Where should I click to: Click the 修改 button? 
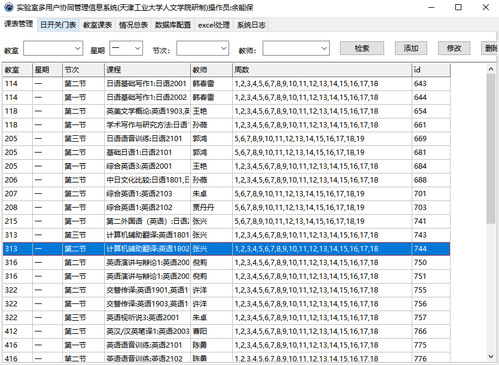coord(454,48)
